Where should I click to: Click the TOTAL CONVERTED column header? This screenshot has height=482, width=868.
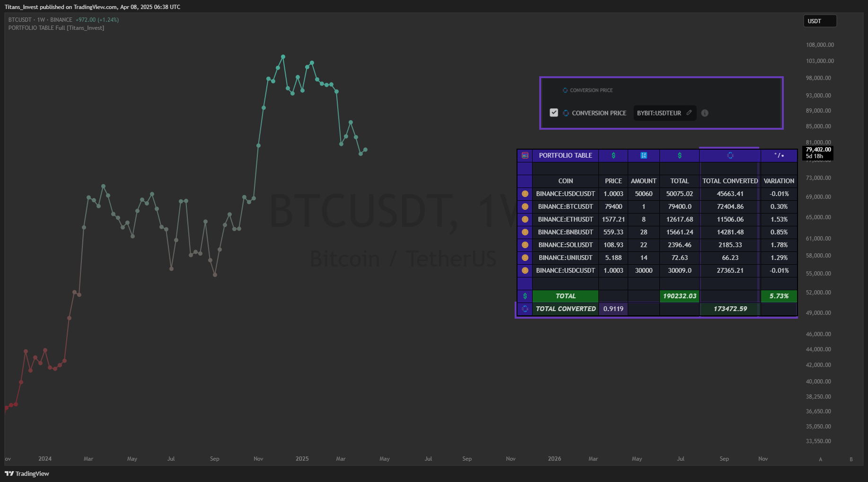(730, 181)
